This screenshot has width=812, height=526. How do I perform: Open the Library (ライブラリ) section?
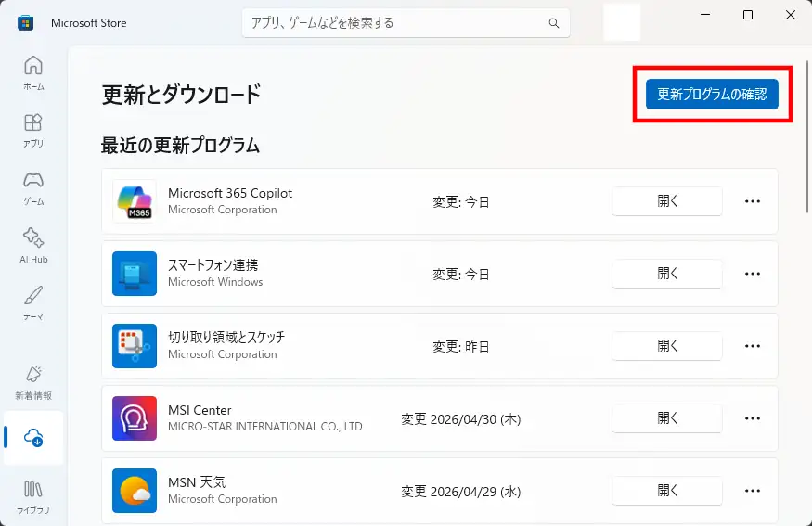pos(33,497)
